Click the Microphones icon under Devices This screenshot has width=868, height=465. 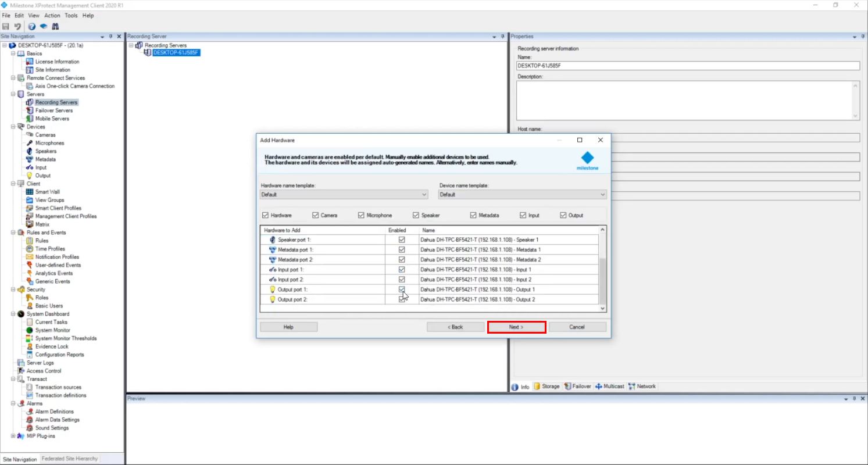coord(30,143)
